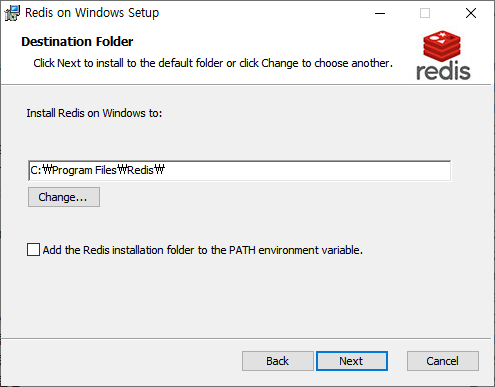Click the PATH environment variable checkbox label
The image size is (495, 387).
coord(203,250)
